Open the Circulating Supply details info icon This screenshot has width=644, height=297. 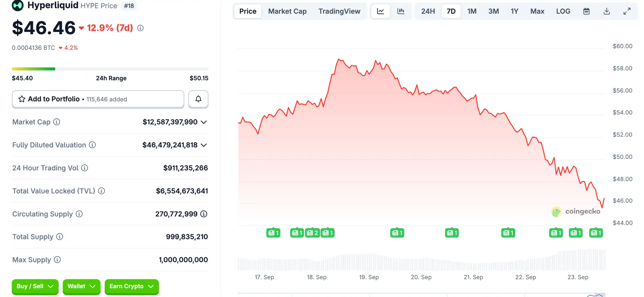click(x=204, y=214)
